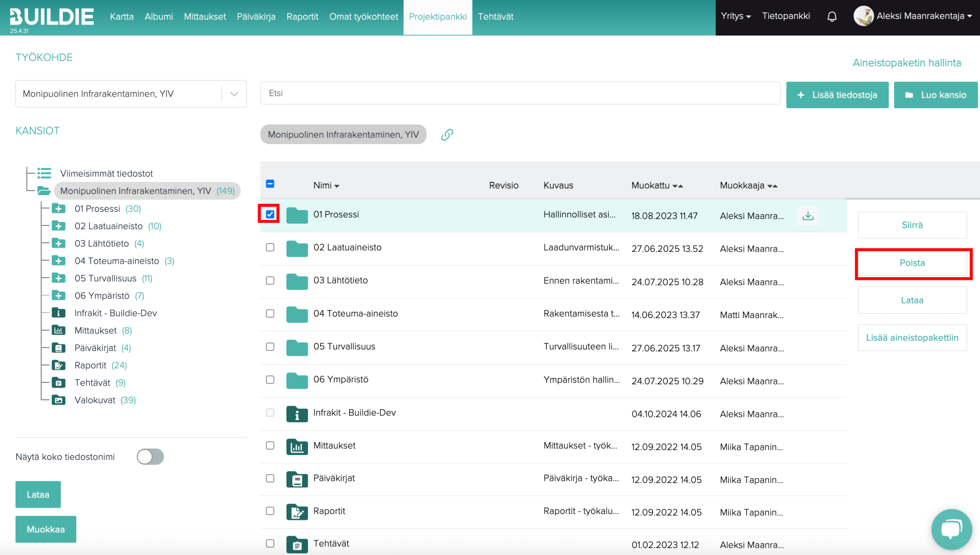Open Aleksi Maanrakentaja user menu

coord(924,16)
